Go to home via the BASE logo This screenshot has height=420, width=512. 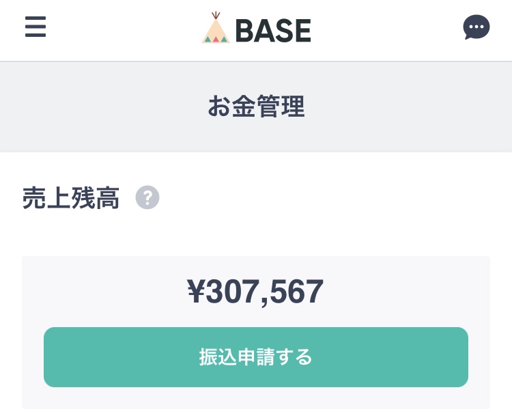(x=256, y=29)
